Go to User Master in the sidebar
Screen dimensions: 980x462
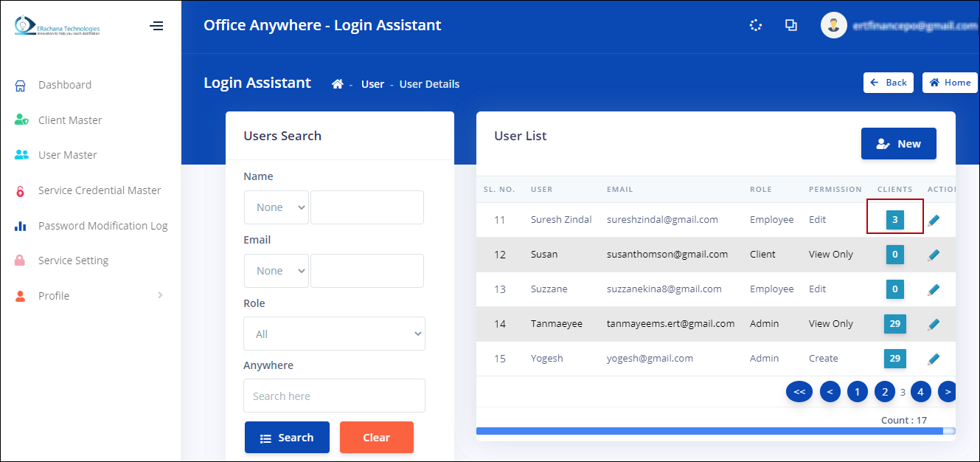click(68, 155)
